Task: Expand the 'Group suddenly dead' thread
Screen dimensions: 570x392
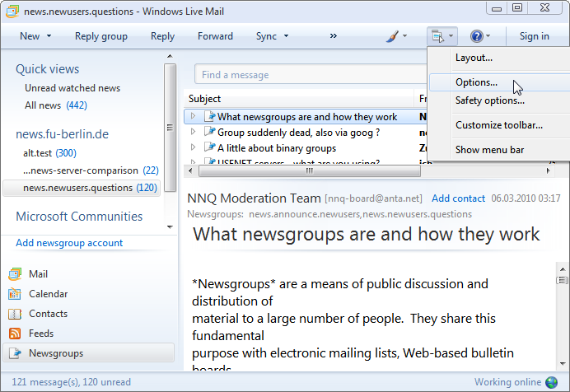Action: [194, 132]
